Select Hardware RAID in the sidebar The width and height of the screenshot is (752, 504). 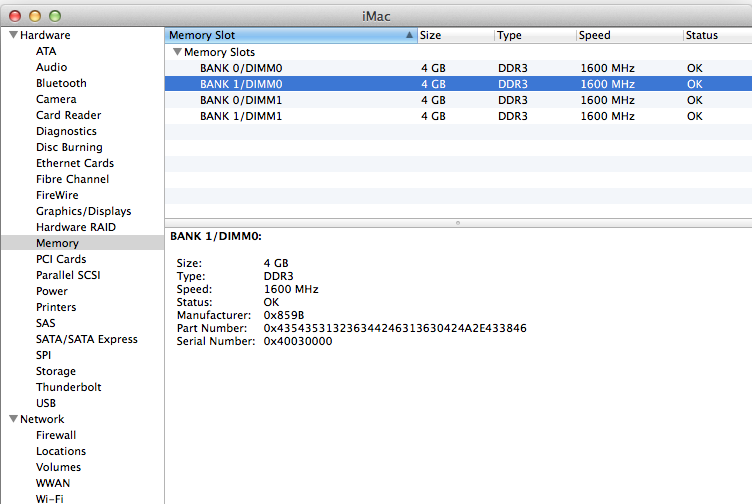(x=76, y=227)
